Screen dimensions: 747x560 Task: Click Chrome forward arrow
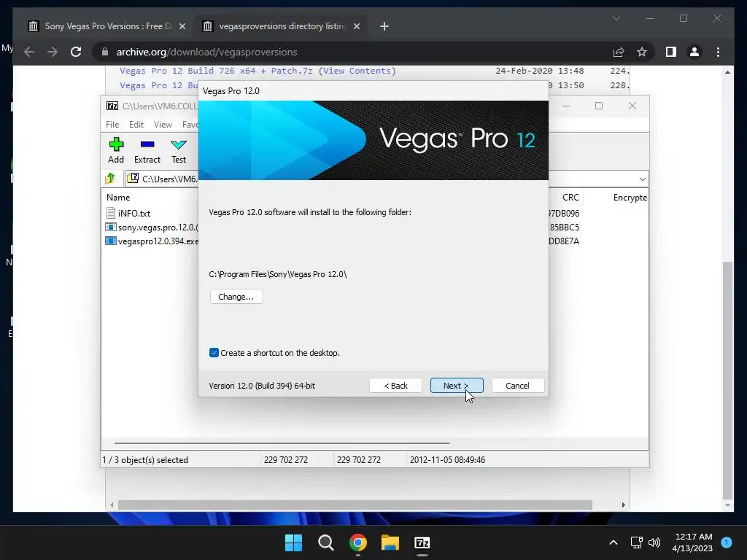point(53,52)
